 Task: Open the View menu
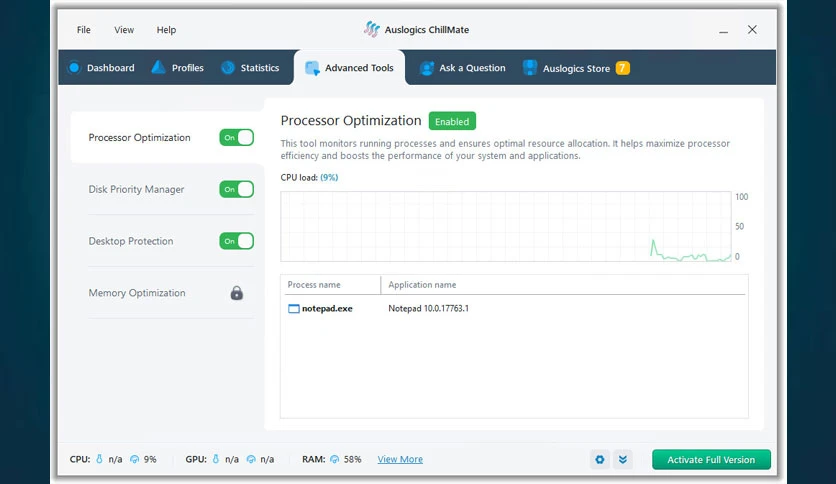tap(124, 30)
